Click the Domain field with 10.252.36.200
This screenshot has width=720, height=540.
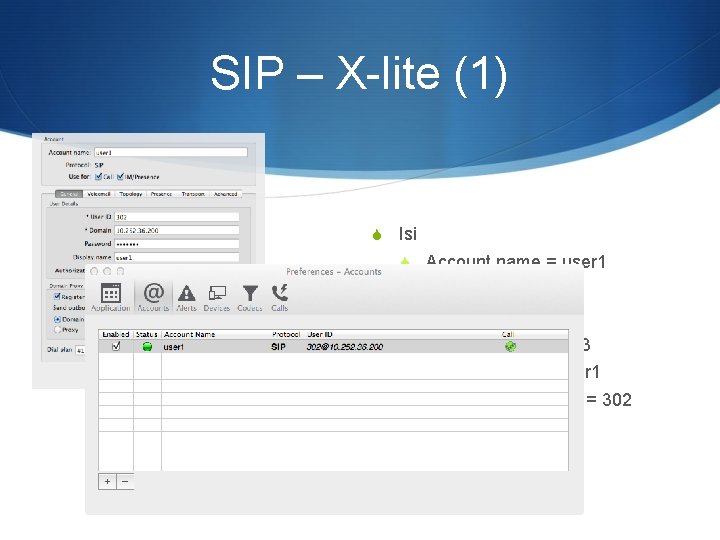pos(177,230)
